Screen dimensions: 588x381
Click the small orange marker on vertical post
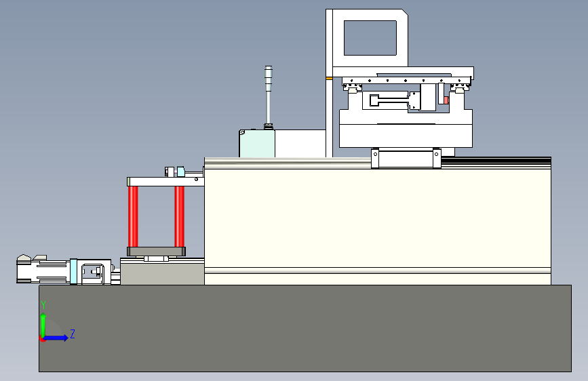329,79
